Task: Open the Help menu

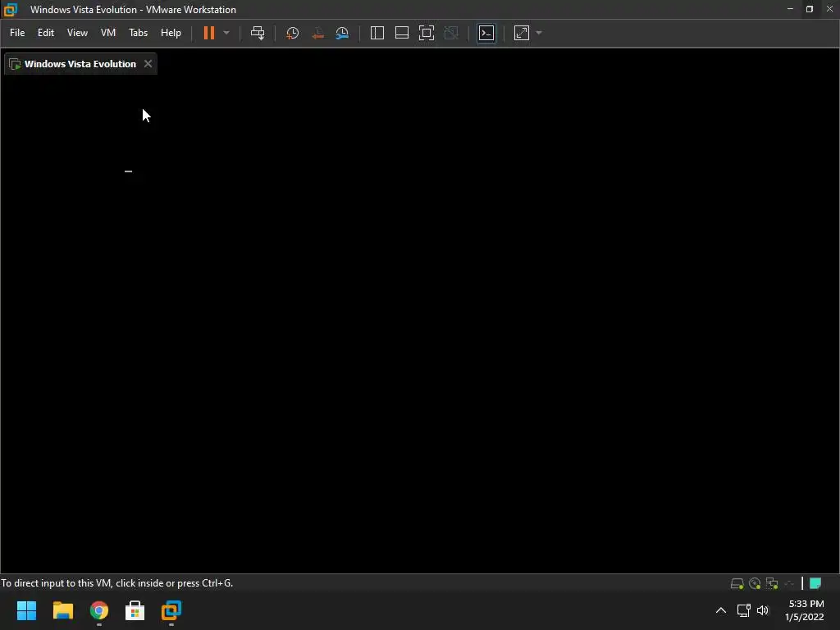Action: click(x=171, y=33)
